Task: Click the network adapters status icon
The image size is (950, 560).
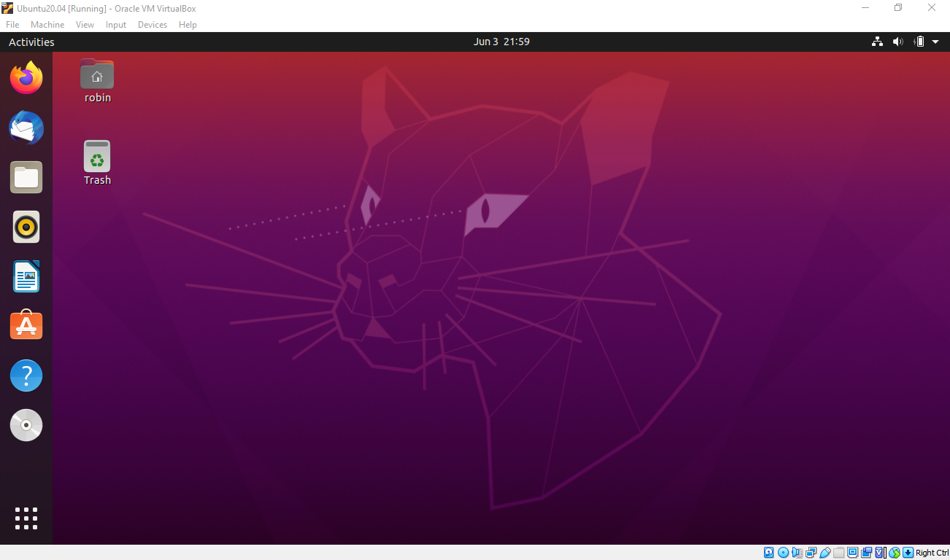Action: click(x=811, y=553)
